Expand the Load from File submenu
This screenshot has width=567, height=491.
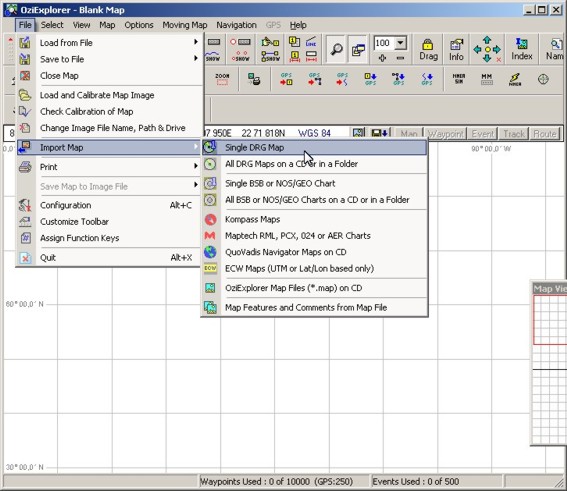pyautogui.click(x=110, y=43)
